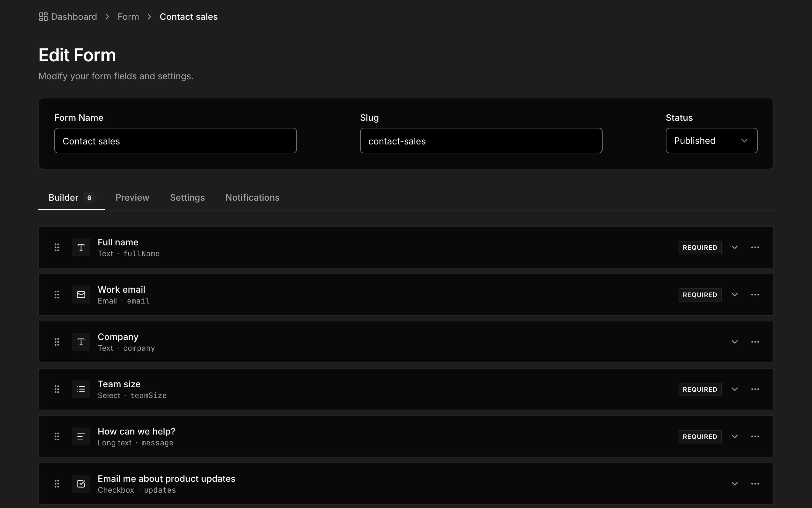Image resolution: width=812 pixels, height=508 pixels.
Task: Click the text type icon for Full name
Action: click(81, 248)
